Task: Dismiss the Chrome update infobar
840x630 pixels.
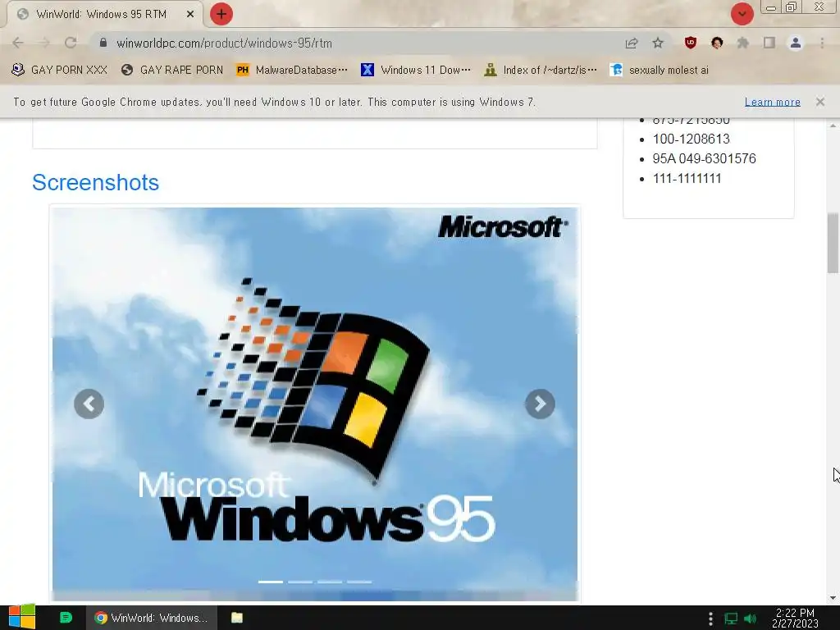Action: pyautogui.click(x=819, y=102)
